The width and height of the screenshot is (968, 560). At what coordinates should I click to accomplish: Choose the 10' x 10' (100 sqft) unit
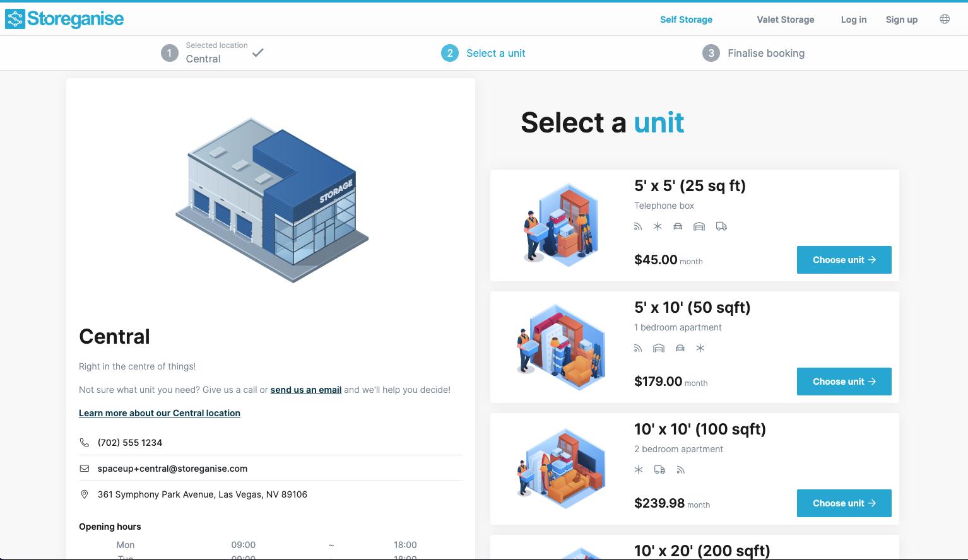844,503
